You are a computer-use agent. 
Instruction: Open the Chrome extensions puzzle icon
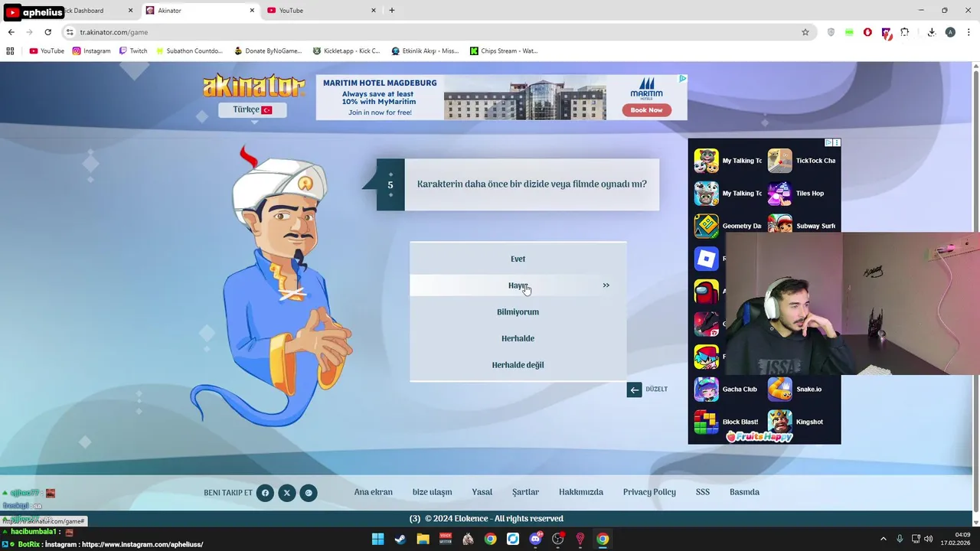tap(905, 32)
